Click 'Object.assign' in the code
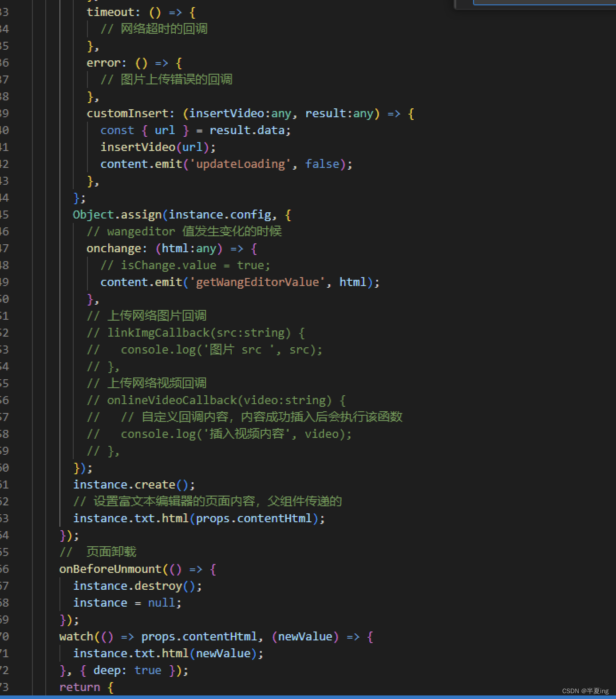Image resolution: width=616 pixels, height=699 pixels. click(117, 214)
